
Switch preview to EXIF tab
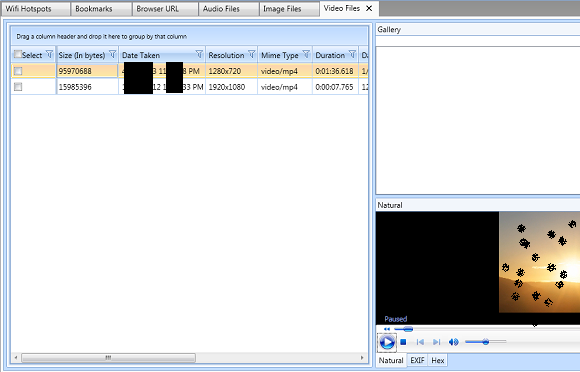pyautogui.click(x=417, y=360)
